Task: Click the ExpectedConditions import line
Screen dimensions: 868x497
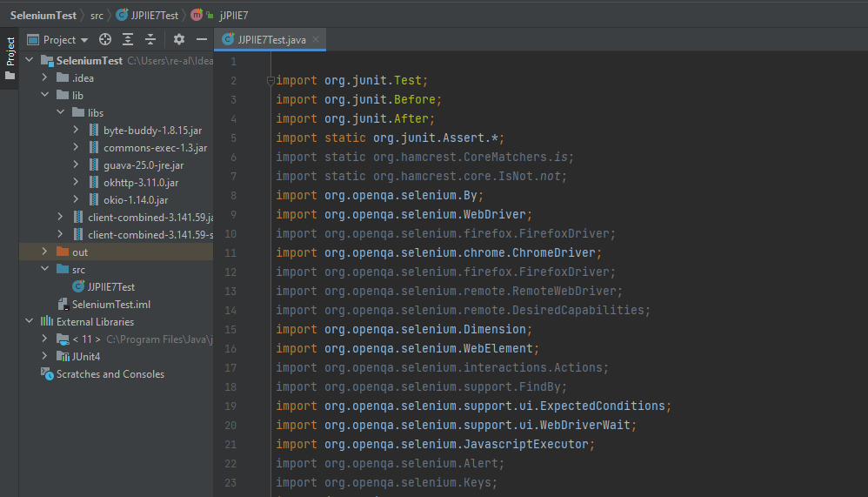Action: [474, 406]
